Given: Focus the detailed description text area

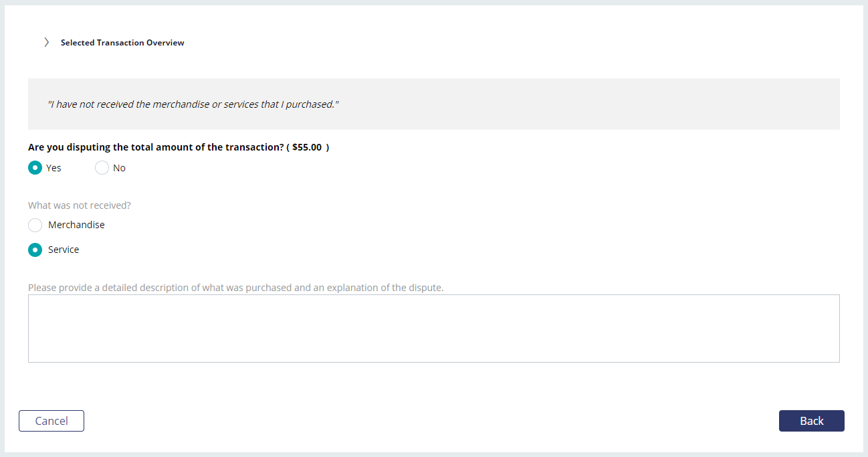Looking at the screenshot, I should (x=434, y=329).
